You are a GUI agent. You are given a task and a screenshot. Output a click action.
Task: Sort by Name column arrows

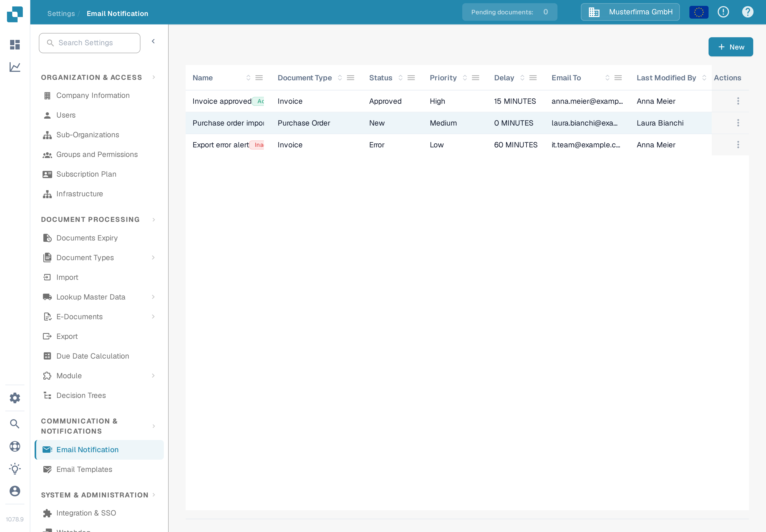click(x=248, y=78)
